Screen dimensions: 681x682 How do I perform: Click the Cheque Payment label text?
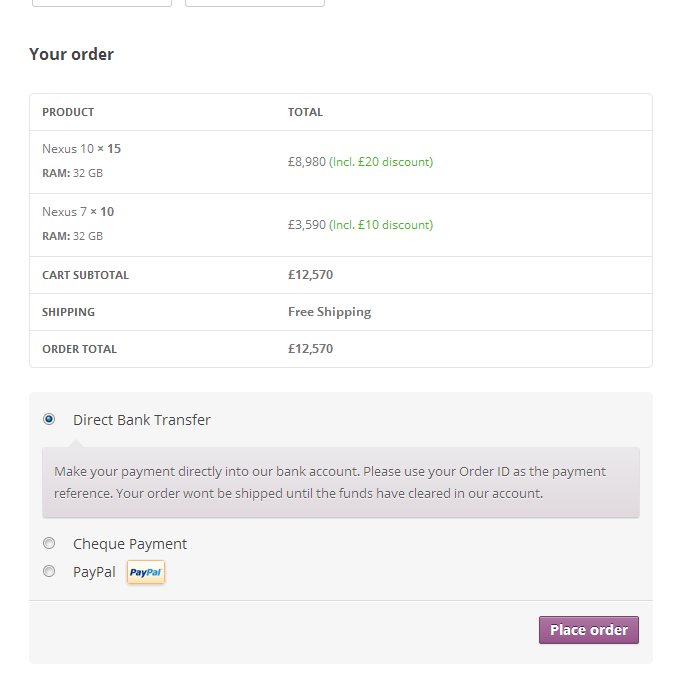(x=130, y=544)
